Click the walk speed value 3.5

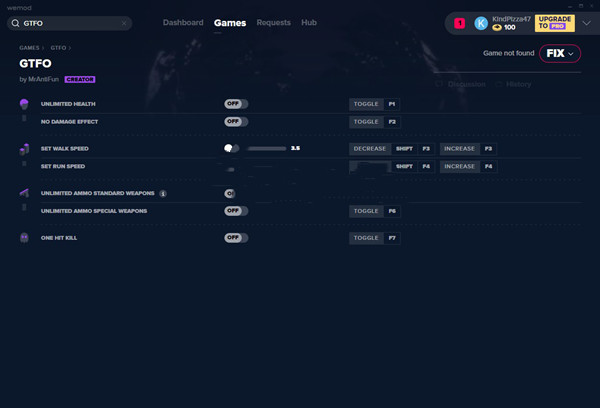(295, 148)
